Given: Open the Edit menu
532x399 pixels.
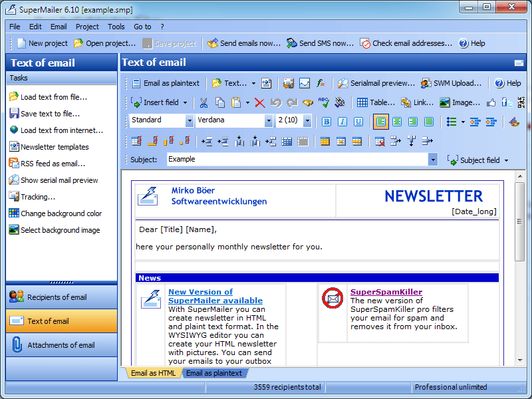Looking at the screenshot, I should coord(35,27).
